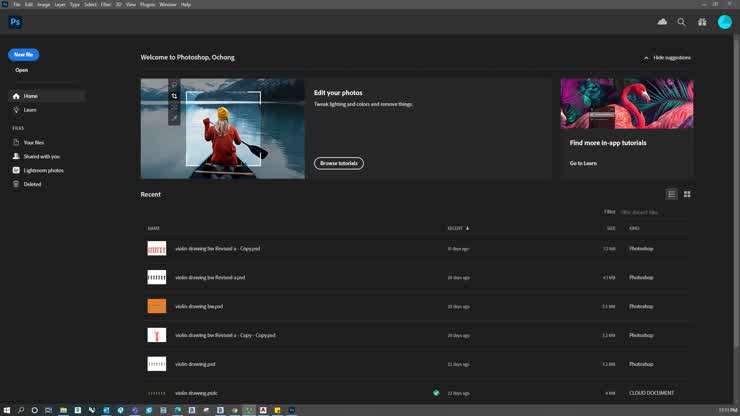
Task: Open the View menu
Action: coord(131,4)
